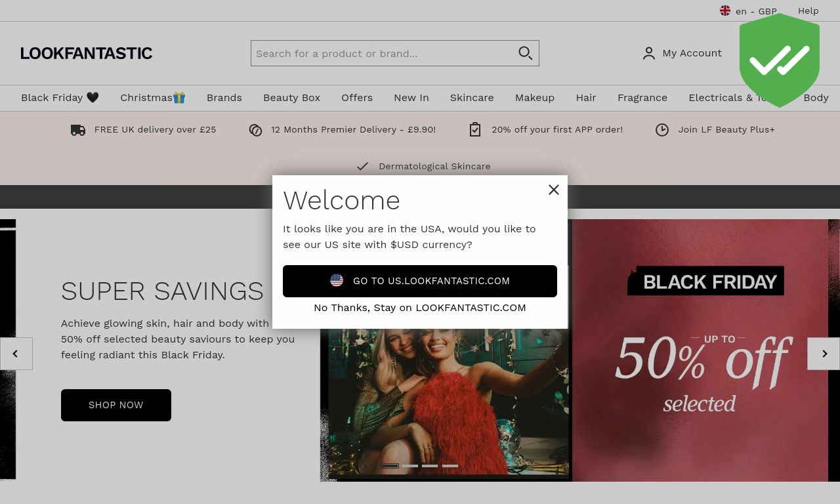The height and width of the screenshot is (504, 840).
Task: Click the Black Friday heart emoji
Action: coord(93,98)
